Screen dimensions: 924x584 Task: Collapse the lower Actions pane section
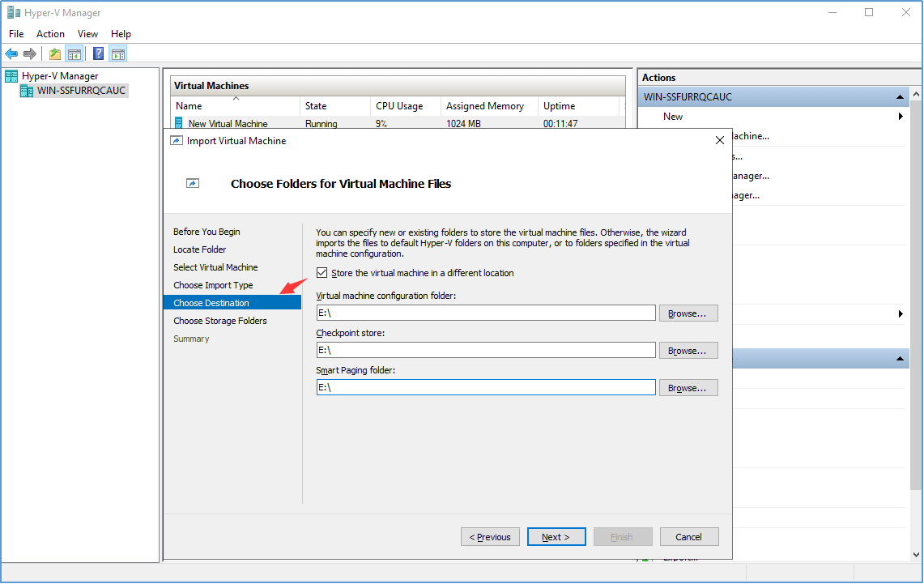899,358
